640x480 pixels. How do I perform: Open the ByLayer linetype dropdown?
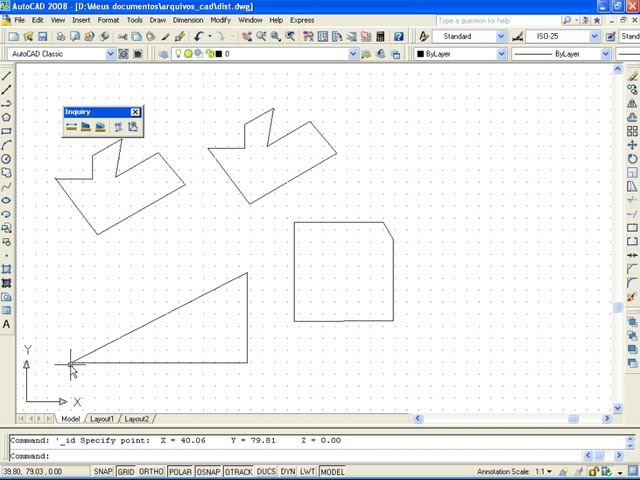click(x=606, y=54)
